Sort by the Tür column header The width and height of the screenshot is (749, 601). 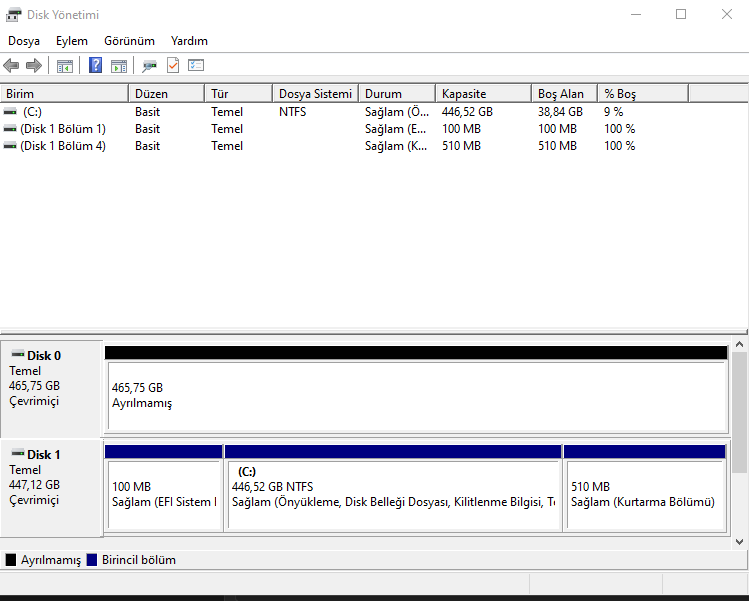tap(239, 94)
